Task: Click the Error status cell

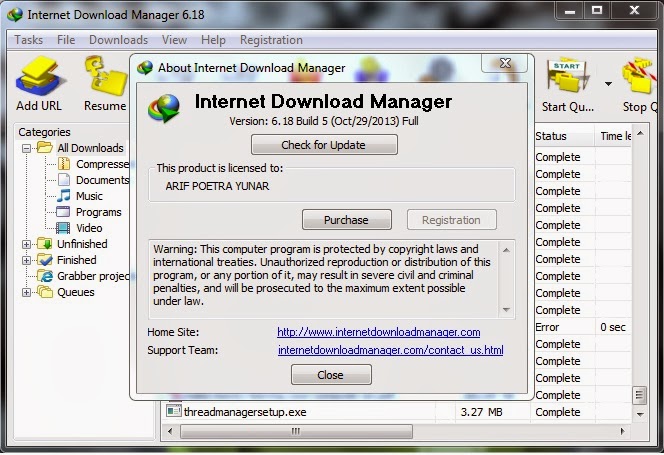Action: click(x=563, y=327)
